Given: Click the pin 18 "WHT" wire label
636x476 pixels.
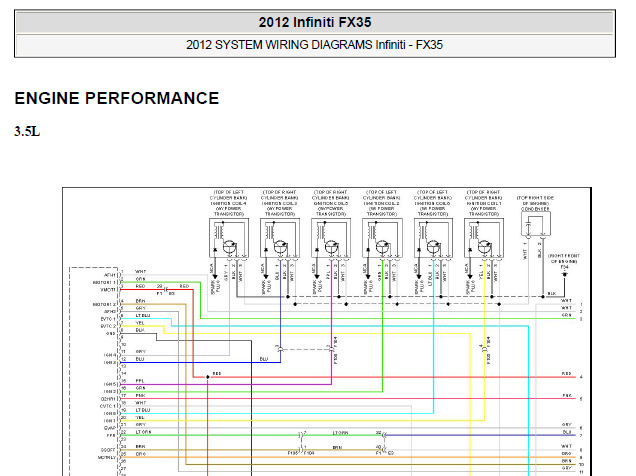Looking at the screenshot, I should point(141,403).
